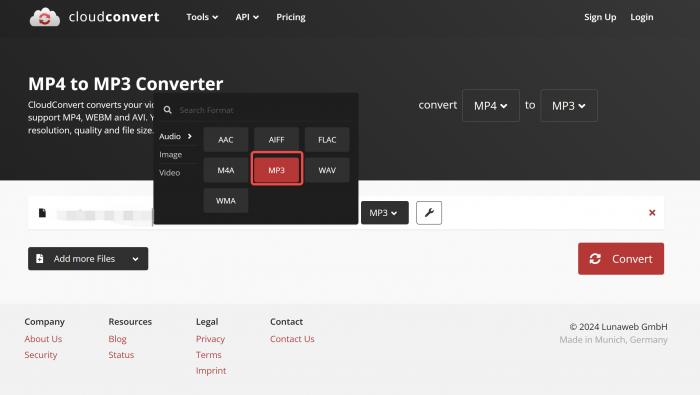700x395 pixels.
Task: Select the Video format category
Action: 170,173
